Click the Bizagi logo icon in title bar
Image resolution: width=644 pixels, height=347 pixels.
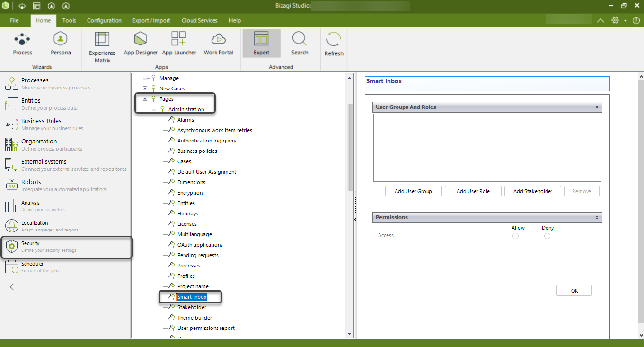click(x=5, y=6)
